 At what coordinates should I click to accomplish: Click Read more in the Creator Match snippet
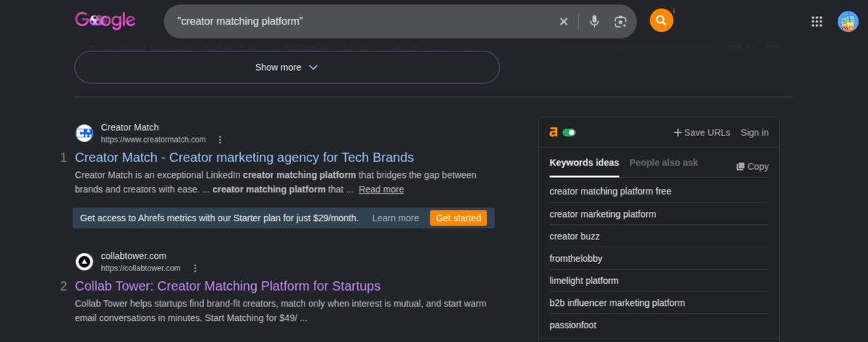(x=381, y=189)
